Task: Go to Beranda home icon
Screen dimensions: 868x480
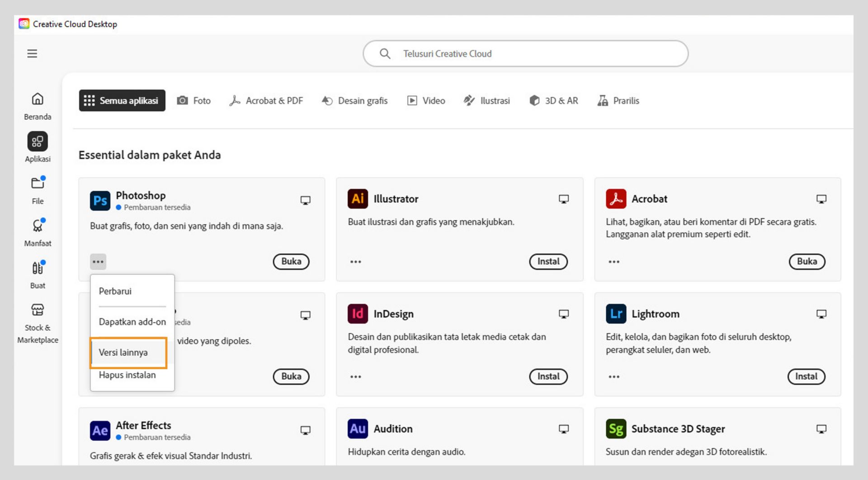Action: [x=38, y=99]
